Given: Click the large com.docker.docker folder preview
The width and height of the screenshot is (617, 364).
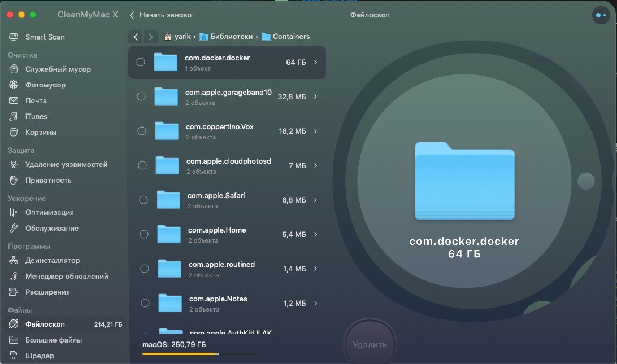Looking at the screenshot, I should [x=464, y=181].
